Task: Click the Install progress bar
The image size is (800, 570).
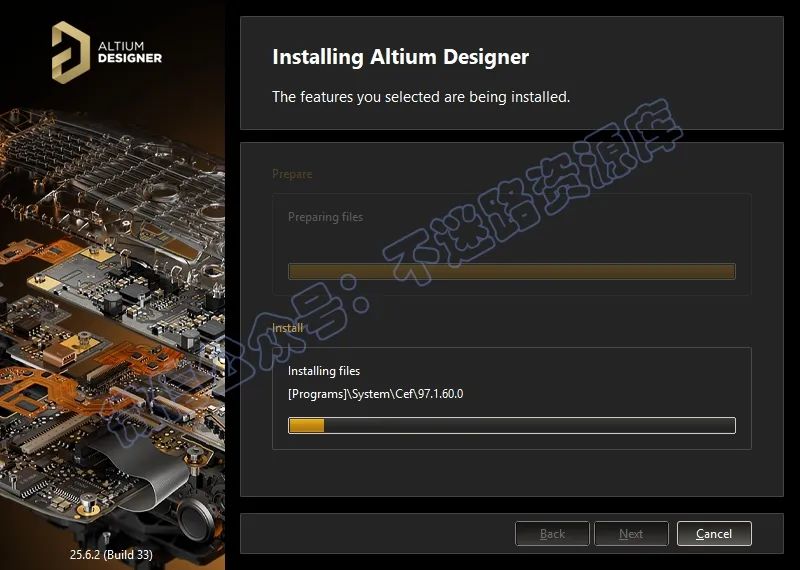Action: [x=512, y=425]
